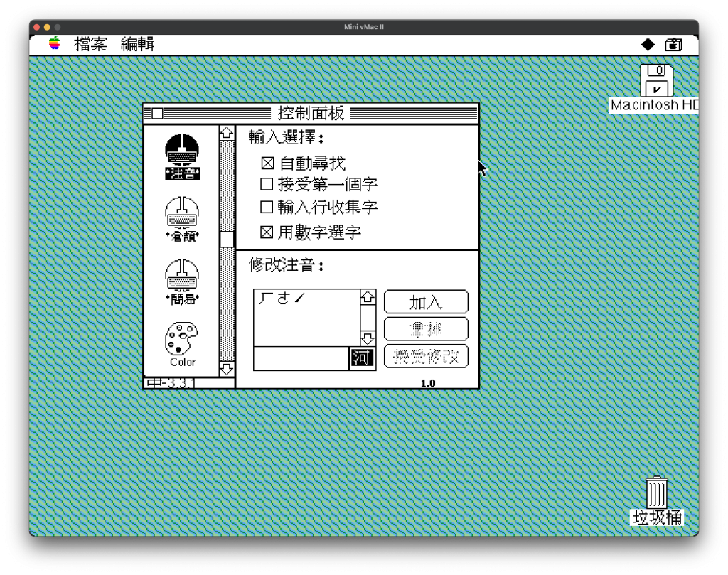Check the 輸入行收集字 option
This screenshot has width=728, height=575.
(267, 208)
